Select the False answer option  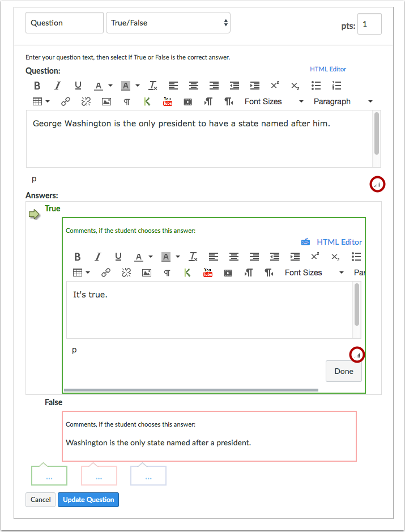54,402
